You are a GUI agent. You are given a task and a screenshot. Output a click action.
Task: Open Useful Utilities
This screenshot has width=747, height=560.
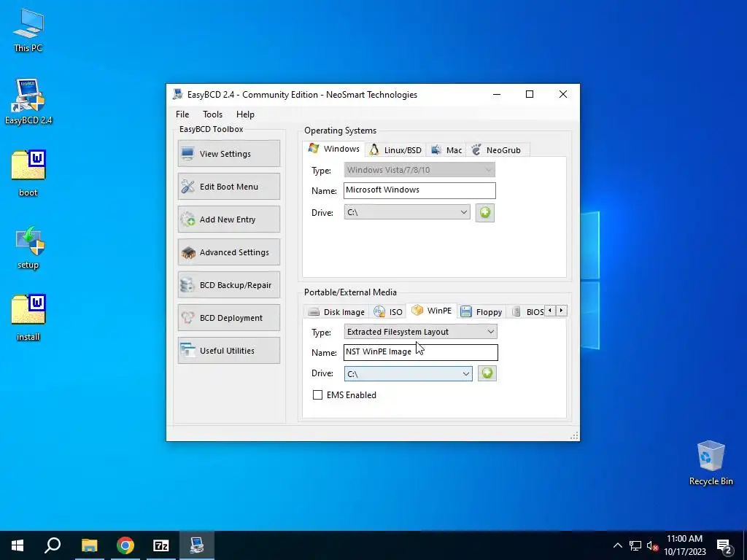tap(229, 351)
